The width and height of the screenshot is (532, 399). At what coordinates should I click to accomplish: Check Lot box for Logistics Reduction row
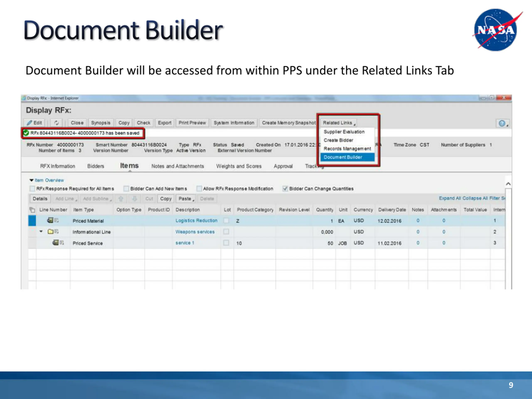pyautogui.click(x=226, y=220)
